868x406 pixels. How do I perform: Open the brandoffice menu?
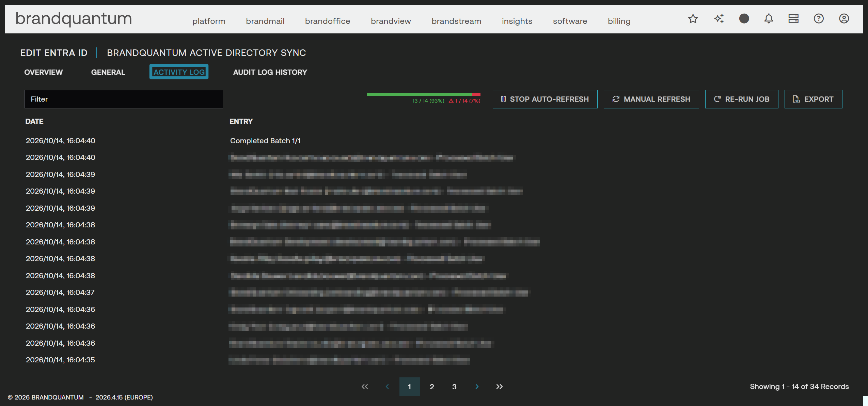pyautogui.click(x=327, y=21)
